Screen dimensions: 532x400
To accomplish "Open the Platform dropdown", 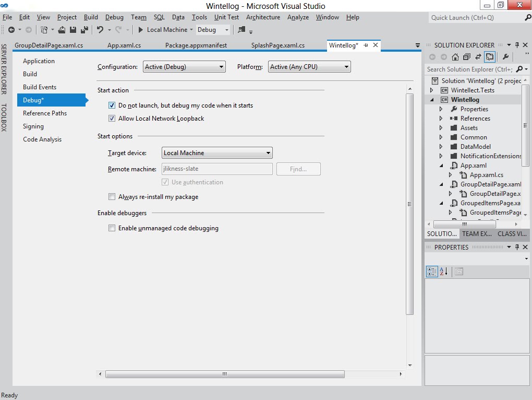I will click(309, 67).
